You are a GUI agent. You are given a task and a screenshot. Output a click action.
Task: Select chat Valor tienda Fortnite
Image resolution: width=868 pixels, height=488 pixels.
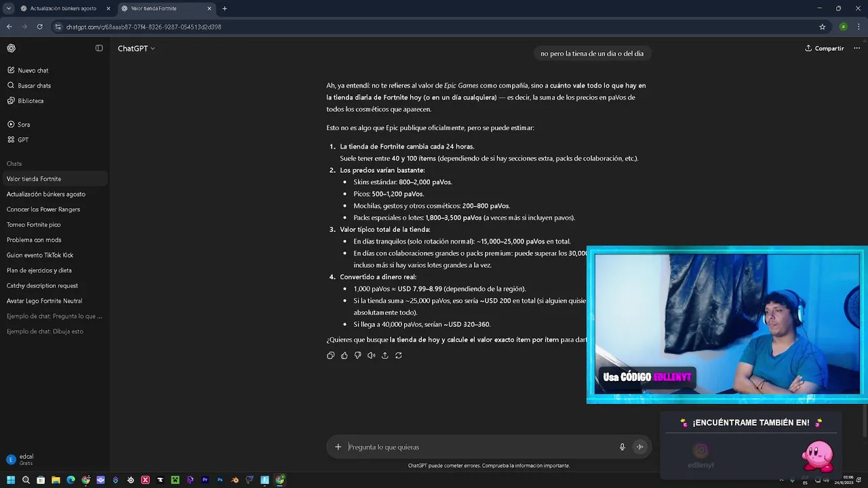coord(54,179)
